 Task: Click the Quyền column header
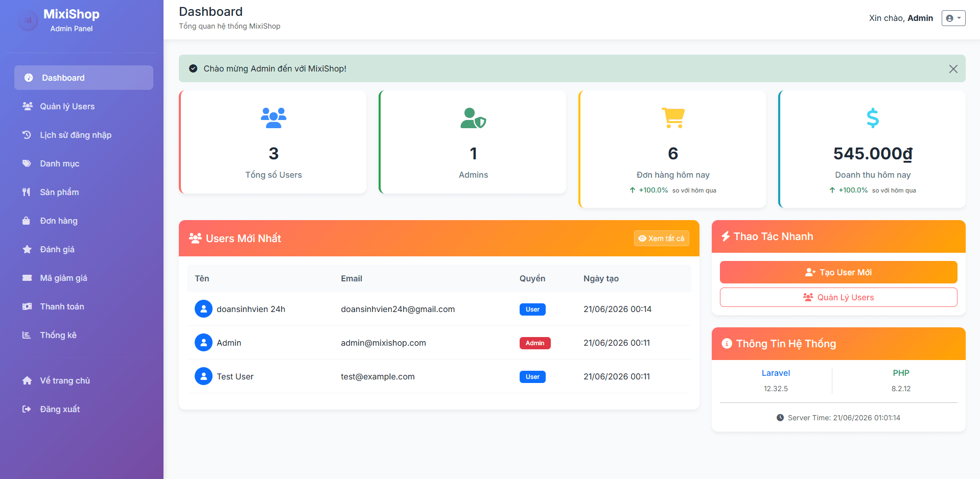[x=532, y=278]
